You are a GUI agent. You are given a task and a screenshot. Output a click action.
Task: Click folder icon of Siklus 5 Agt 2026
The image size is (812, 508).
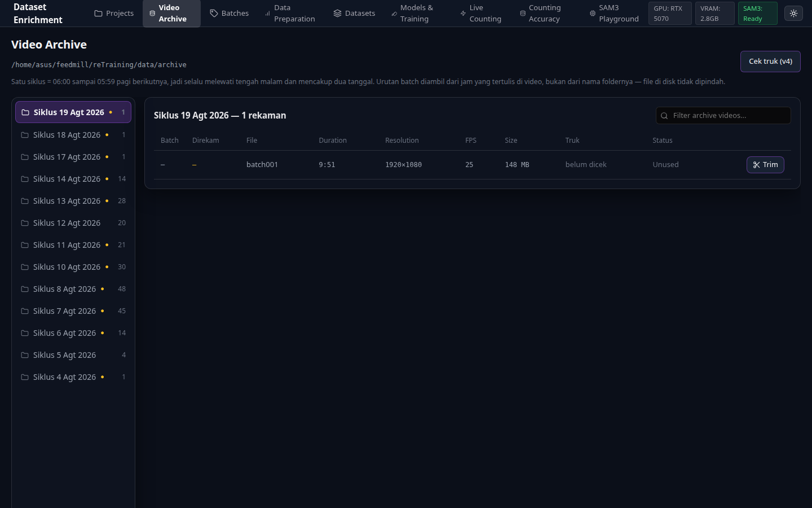25,355
